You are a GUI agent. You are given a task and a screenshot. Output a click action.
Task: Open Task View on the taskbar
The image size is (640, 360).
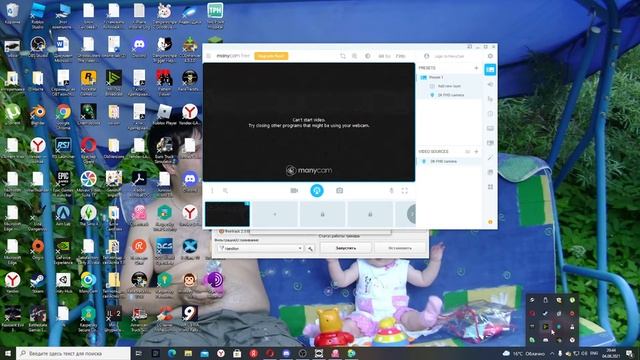[x=139, y=353]
